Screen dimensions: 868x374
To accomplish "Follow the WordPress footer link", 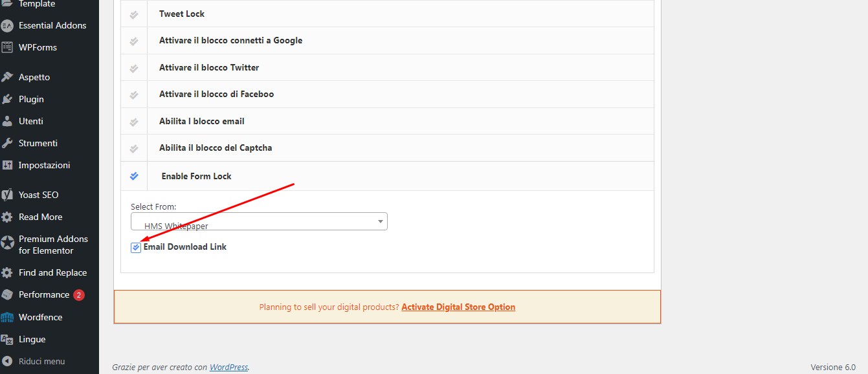I will [x=228, y=367].
